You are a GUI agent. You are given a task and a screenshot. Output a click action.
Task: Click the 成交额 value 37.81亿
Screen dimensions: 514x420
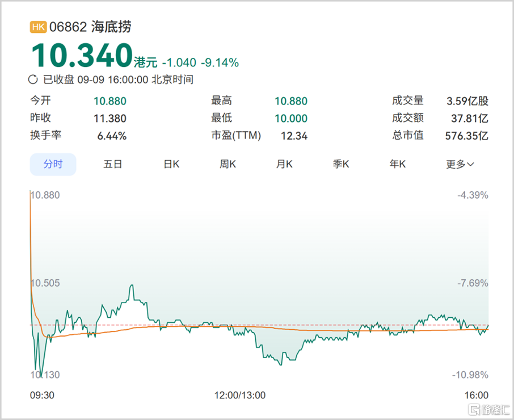pos(470,119)
